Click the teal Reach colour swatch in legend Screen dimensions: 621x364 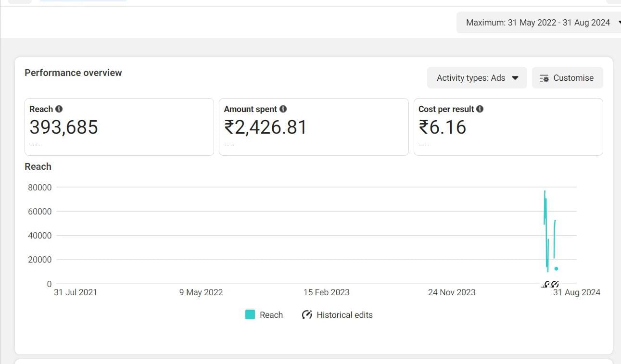(250, 315)
